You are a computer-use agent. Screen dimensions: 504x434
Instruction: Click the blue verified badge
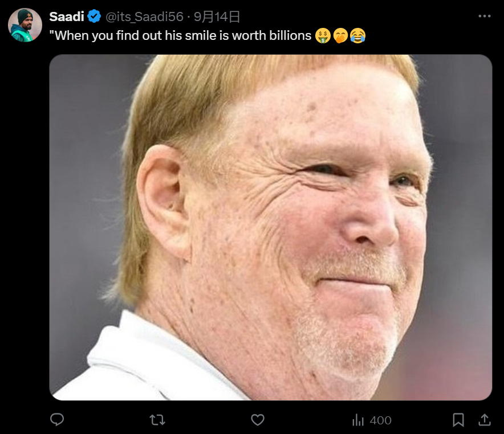[x=94, y=17]
